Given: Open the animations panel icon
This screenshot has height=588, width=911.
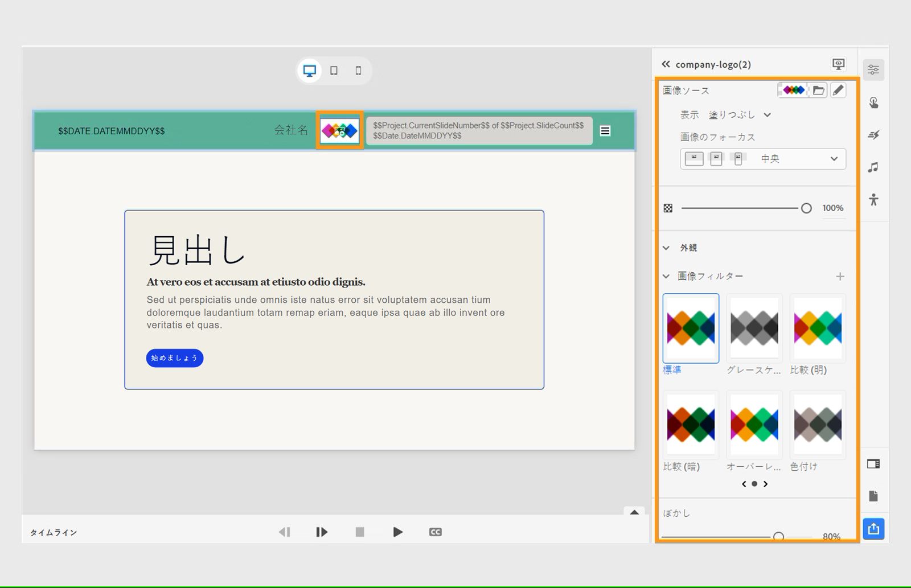Looking at the screenshot, I should (873, 135).
